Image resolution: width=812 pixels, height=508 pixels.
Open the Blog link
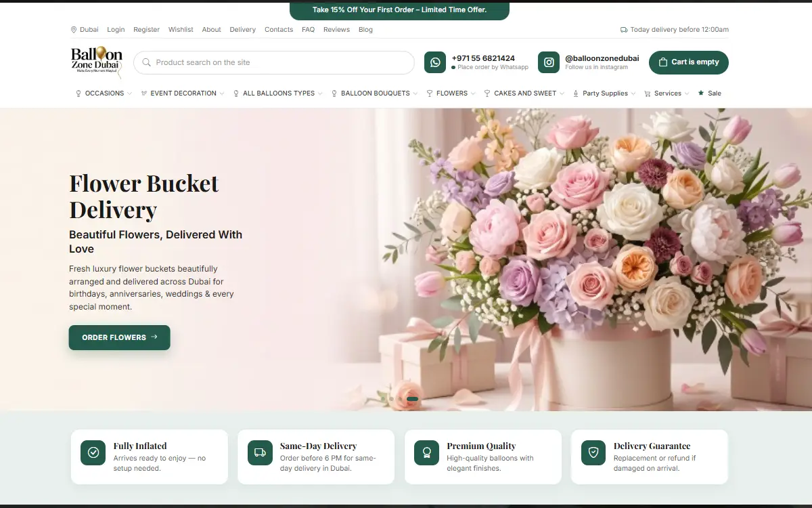tap(365, 30)
